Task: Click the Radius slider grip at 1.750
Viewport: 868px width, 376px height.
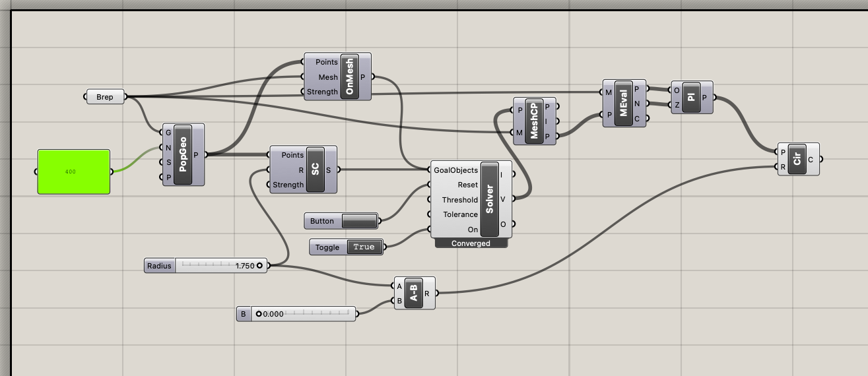Action: pos(259,266)
